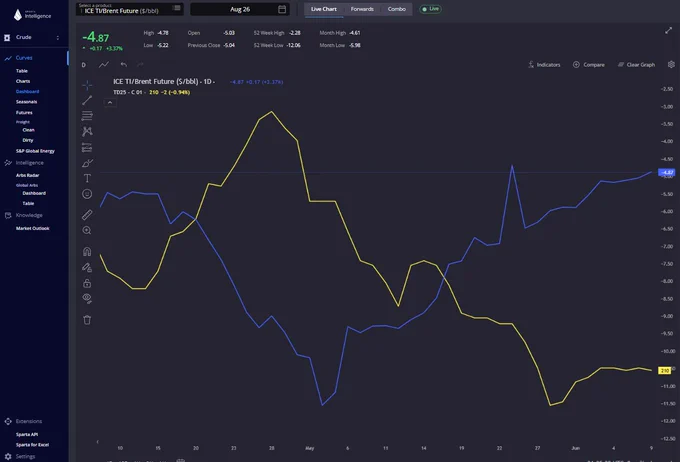Viewport: 680px width, 462px height.
Task: Switch to the Live Chart tab
Action: 324,9
